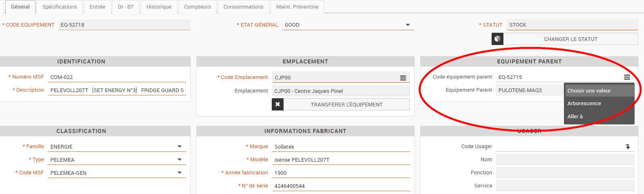This screenshot has height=194, width=644.
Task: Open the Maint. Préventive tab
Action: pyautogui.click(x=297, y=7)
